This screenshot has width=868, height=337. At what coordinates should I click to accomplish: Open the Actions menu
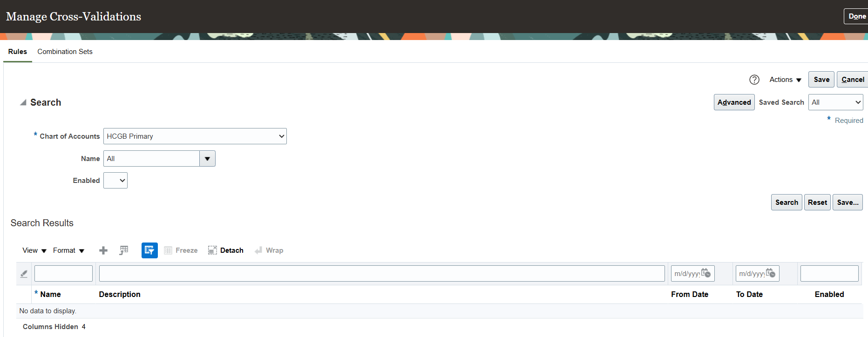785,80
